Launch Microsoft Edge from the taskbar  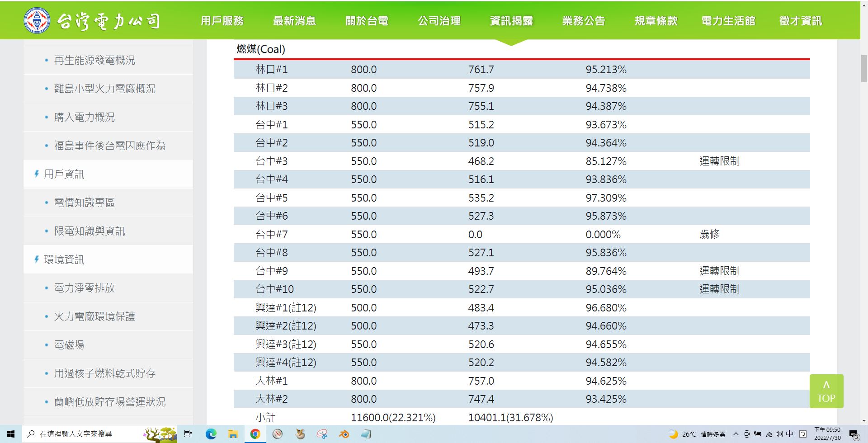click(211, 434)
